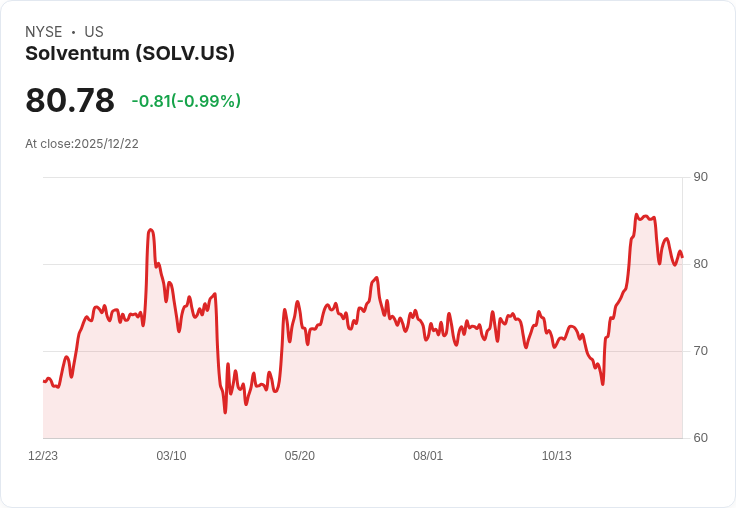
Task: Click the 90 y-axis label
Action: click(x=700, y=177)
